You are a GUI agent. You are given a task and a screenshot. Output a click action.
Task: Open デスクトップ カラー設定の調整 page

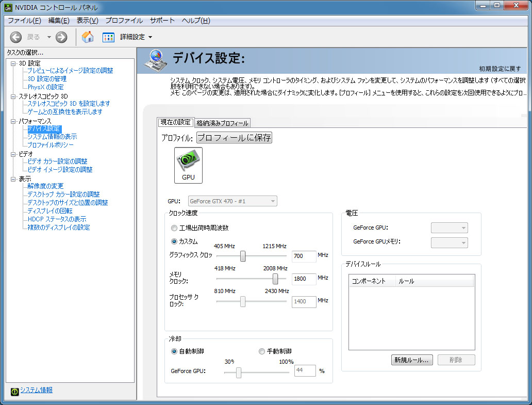[x=64, y=195]
